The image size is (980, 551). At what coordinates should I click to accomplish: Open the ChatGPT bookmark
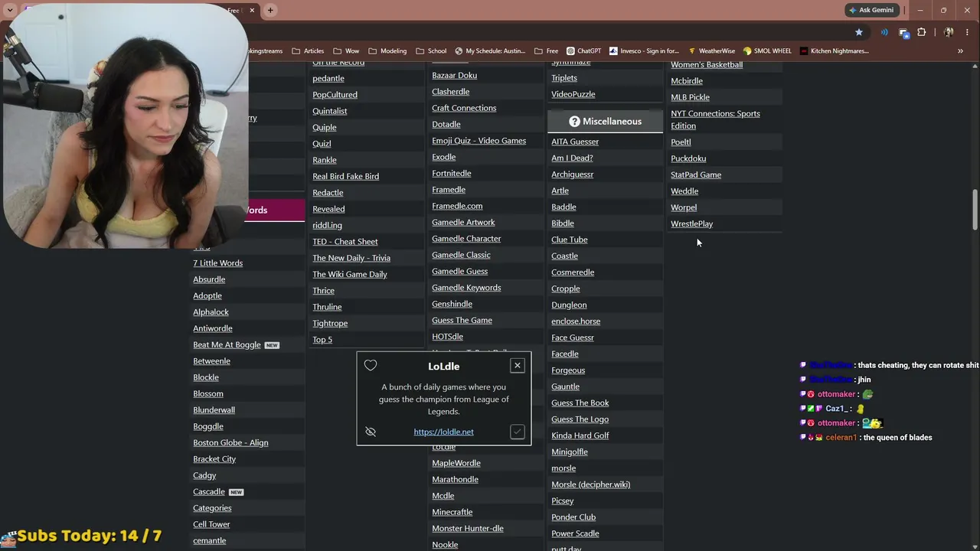tap(583, 51)
